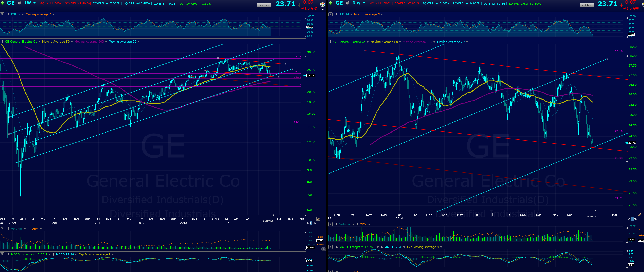The width and height of the screenshot is (644, 272).
Task: Click GE symbol on daily chart header
Action: 339,3
